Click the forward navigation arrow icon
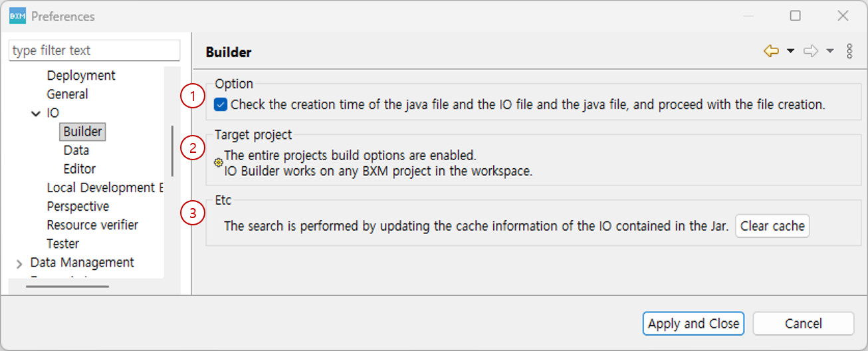The image size is (868, 351). coord(810,51)
